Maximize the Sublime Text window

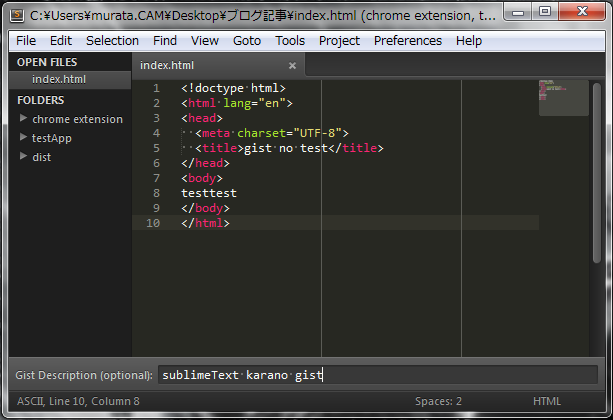coord(545,12)
